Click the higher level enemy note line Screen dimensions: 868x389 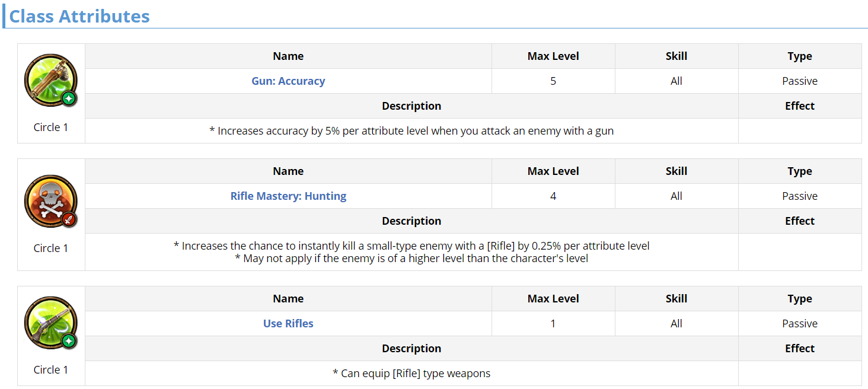point(411,259)
